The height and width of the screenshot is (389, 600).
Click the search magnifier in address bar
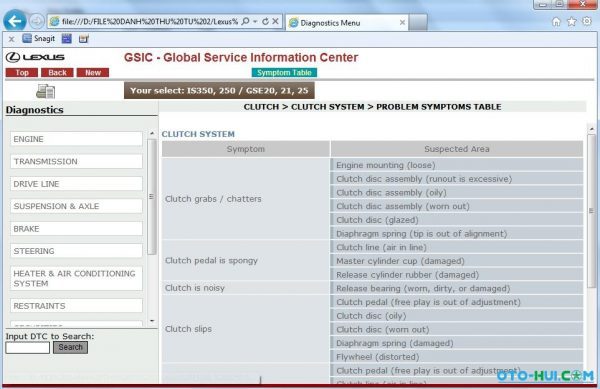[245, 21]
